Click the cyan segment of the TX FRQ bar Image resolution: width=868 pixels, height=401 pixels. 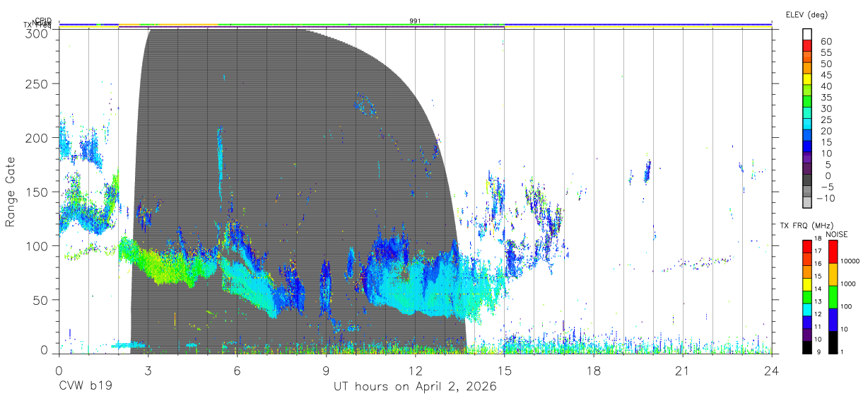click(x=807, y=308)
